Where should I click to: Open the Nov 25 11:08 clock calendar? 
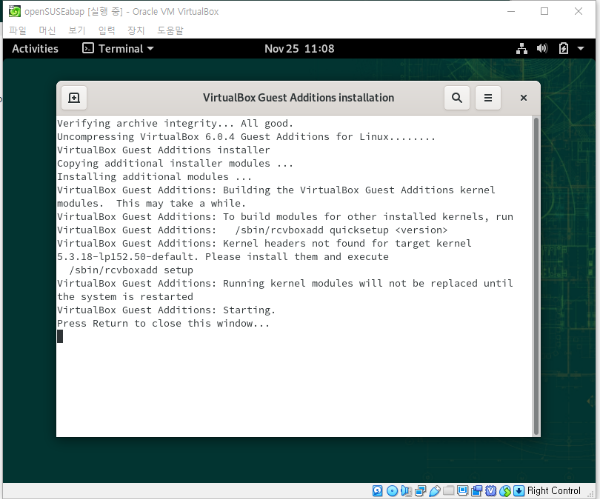coord(299,49)
